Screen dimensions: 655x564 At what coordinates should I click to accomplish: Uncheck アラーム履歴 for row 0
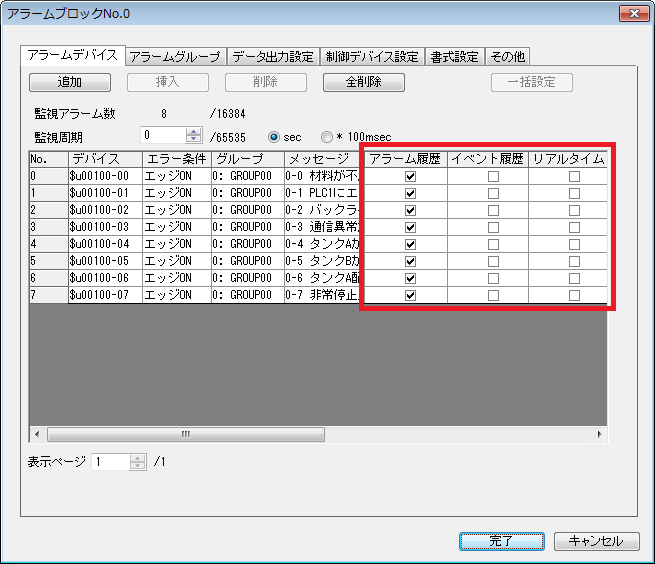coord(410,176)
